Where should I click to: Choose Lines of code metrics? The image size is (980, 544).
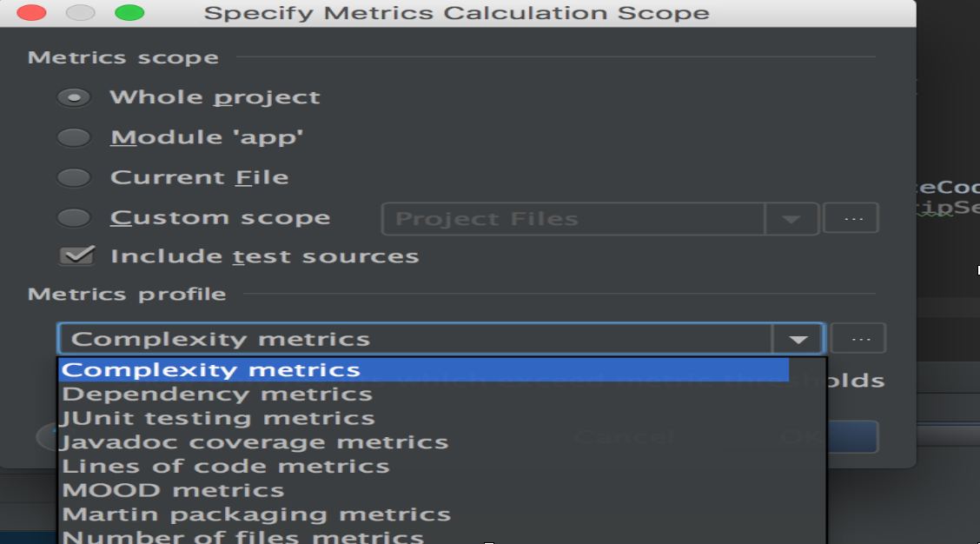pyautogui.click(x=226, y=467)
